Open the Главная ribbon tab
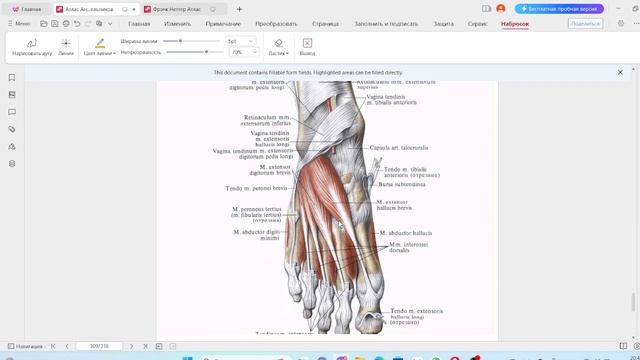 coord(139,24)
